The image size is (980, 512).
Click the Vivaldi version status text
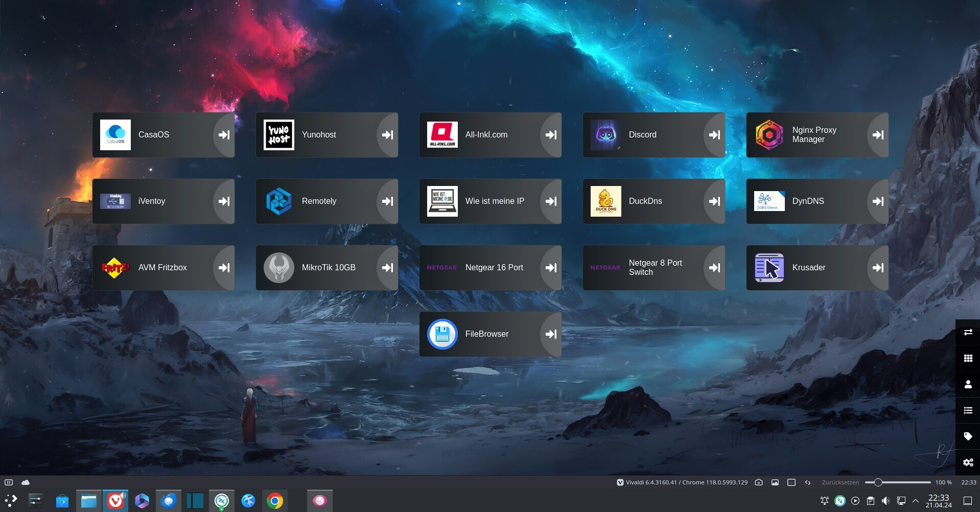687,482
